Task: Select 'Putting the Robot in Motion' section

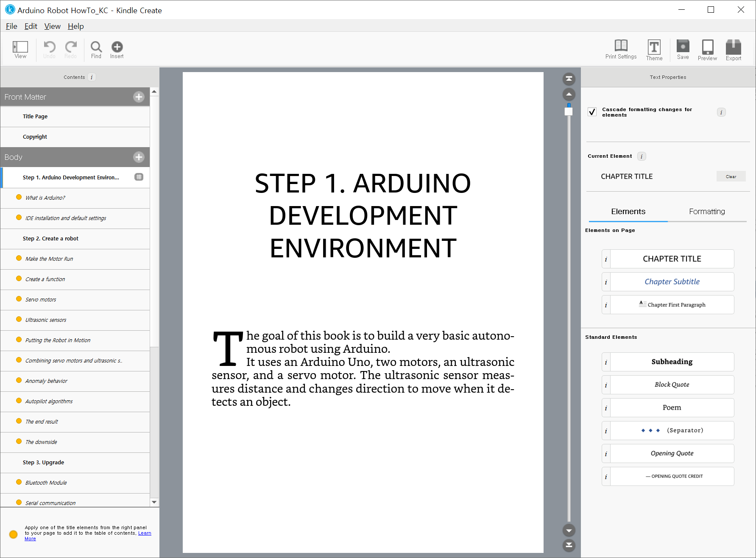Action: [75, 340]
